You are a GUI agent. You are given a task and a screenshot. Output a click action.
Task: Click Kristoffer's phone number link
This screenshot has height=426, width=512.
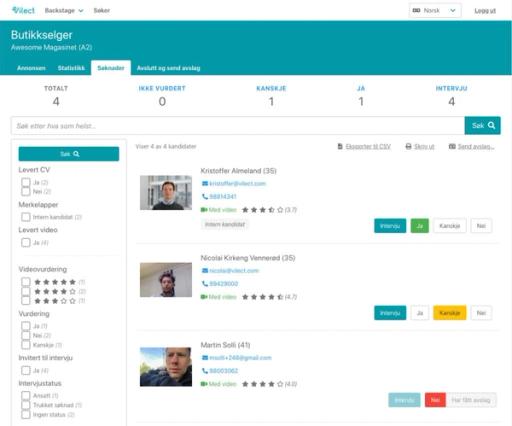click(x=223, y=197)
